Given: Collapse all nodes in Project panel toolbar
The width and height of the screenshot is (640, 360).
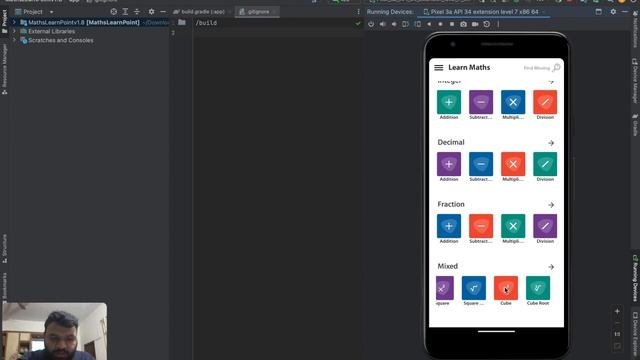Looking at the screenshot, I should tap(137, 12).
